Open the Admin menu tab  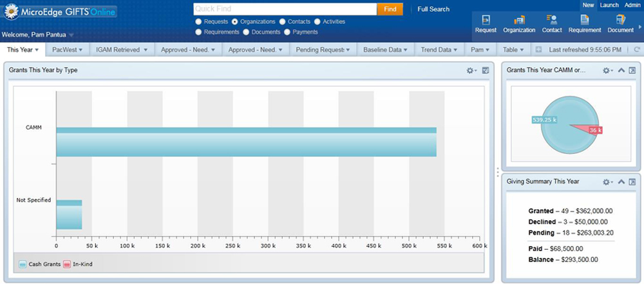point(632,5)
